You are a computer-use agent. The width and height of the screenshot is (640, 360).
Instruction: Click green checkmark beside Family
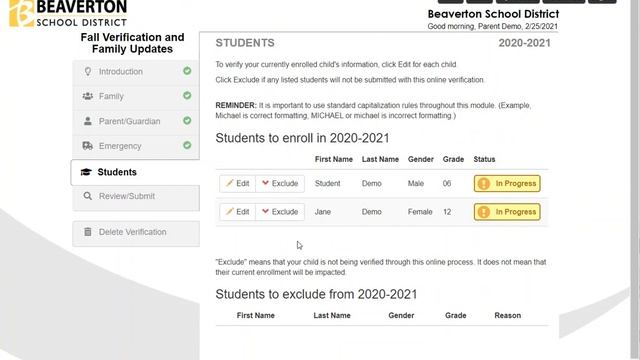(x=187, y=96)
